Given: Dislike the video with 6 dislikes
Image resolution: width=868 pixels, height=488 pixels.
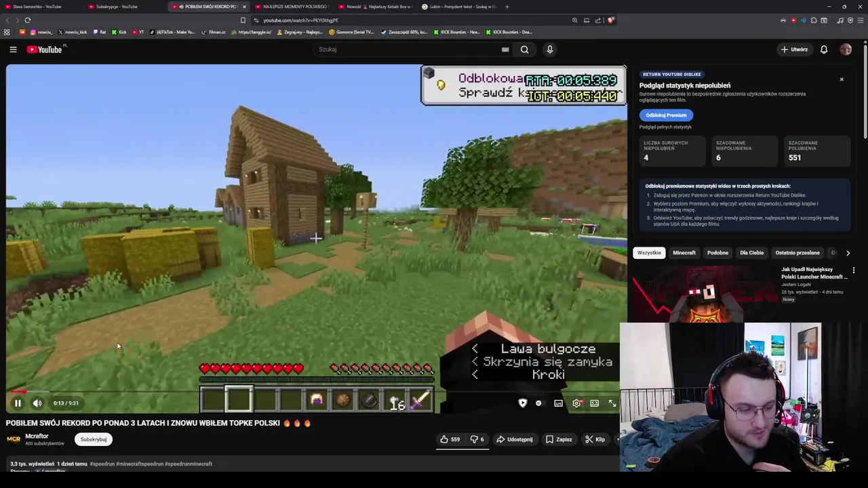Looking at the screenshot, I should tap(477, 439).
